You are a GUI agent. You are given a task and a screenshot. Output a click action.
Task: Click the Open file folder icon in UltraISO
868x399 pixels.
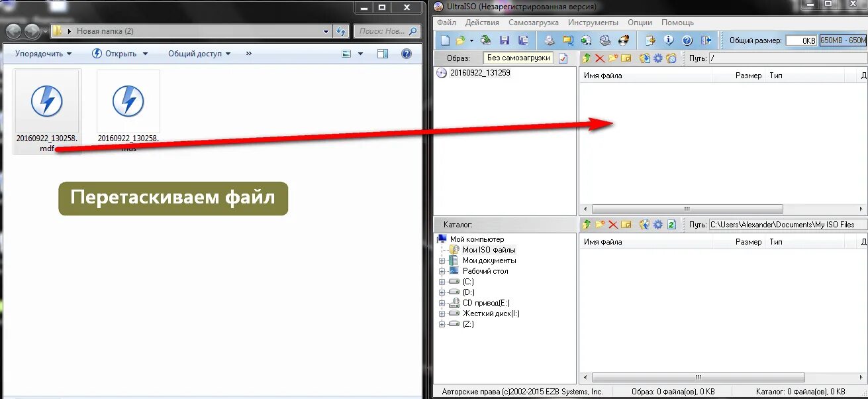(x=461, y=40)
